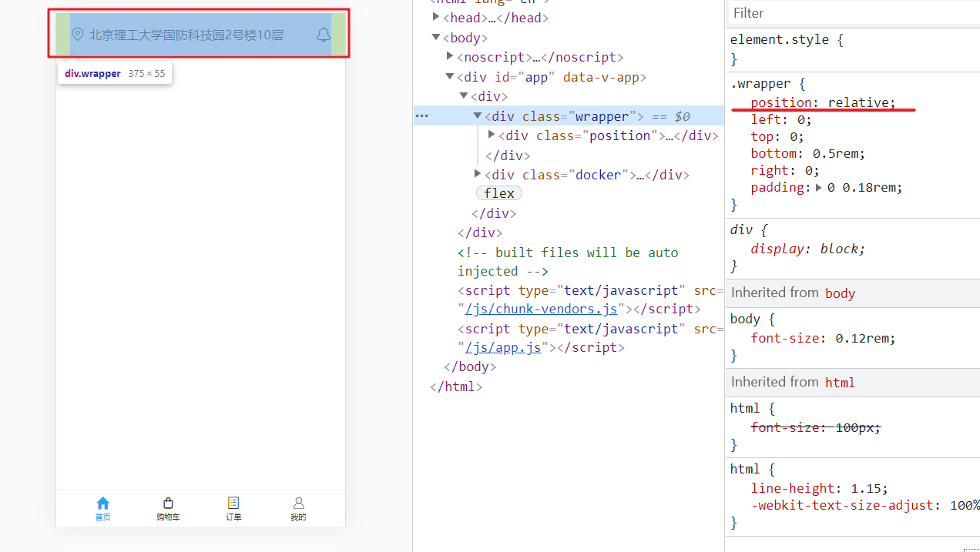Open the /js/app.js script link
The height and width of the screenshot is (552, 980).
coord(503,347)
